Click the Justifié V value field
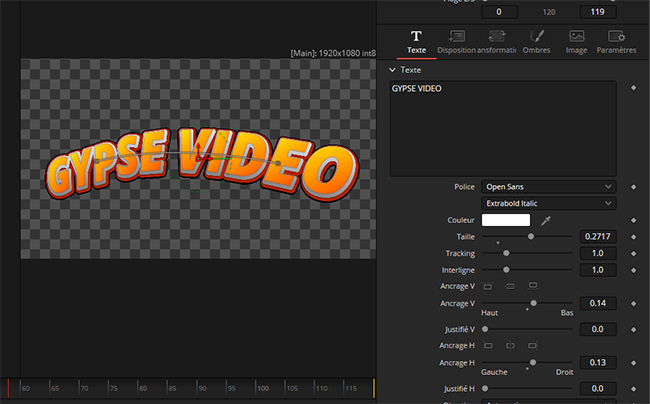 click(x=598, y=329)
